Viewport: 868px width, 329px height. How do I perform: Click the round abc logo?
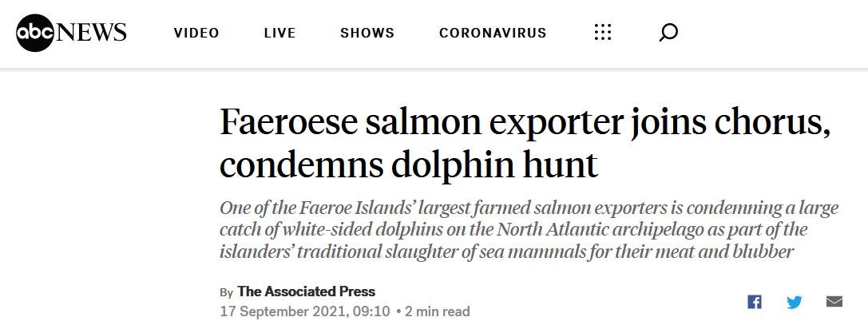[x=35, y=34]
